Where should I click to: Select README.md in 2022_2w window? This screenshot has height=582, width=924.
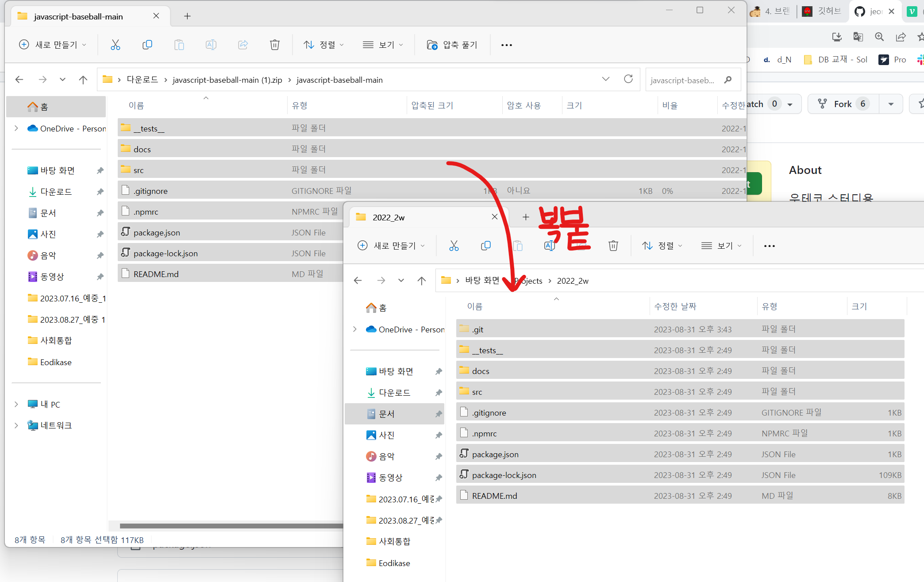(680, 496)
